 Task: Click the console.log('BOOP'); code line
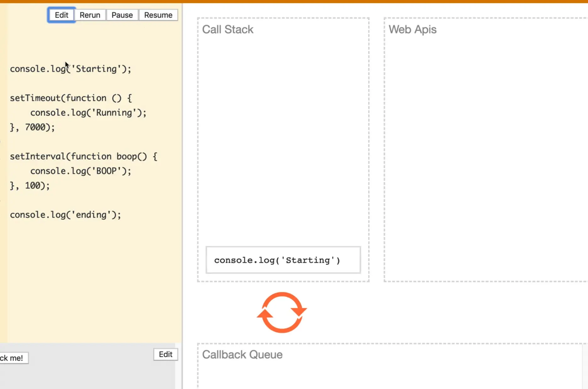[x=80, y=171]
